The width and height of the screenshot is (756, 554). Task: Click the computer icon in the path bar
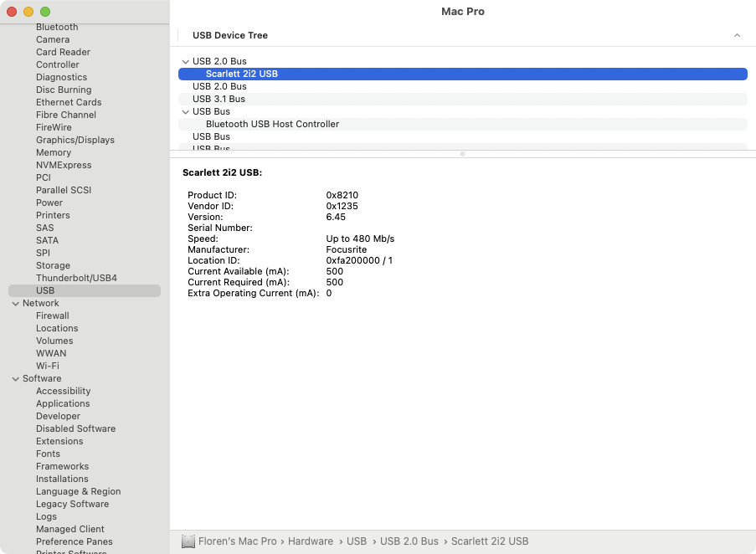(x=188, y=541)
